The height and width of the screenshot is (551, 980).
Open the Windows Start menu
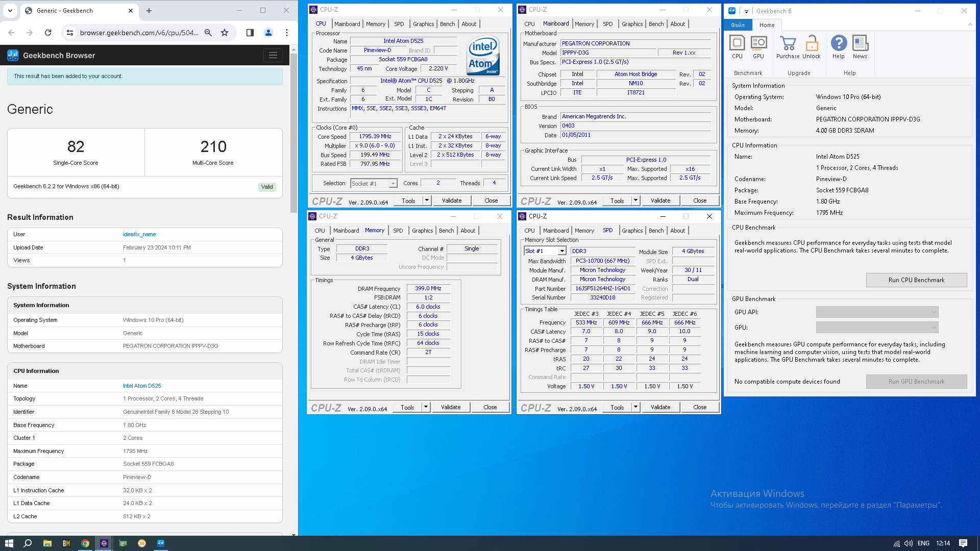[x=9, y=543]
